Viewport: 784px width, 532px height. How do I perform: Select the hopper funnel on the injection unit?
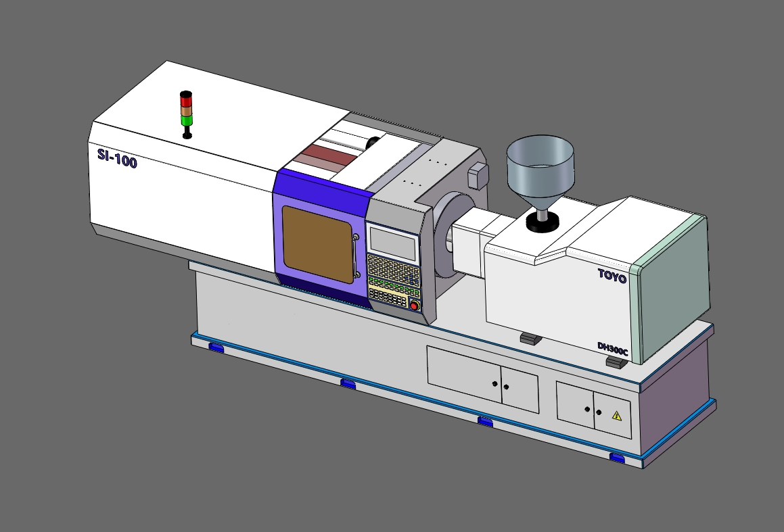click(540, 172)
